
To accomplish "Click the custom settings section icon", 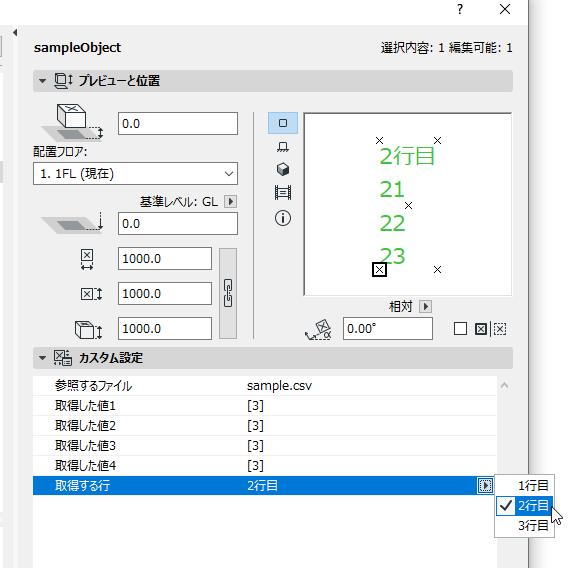I will point(63,358).
